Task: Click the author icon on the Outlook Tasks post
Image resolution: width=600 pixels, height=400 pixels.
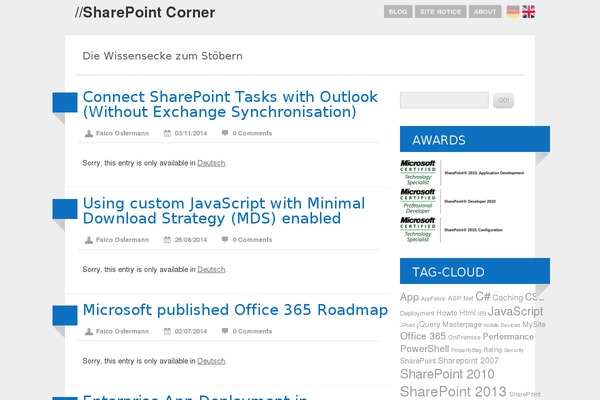Action: (89, 133)
